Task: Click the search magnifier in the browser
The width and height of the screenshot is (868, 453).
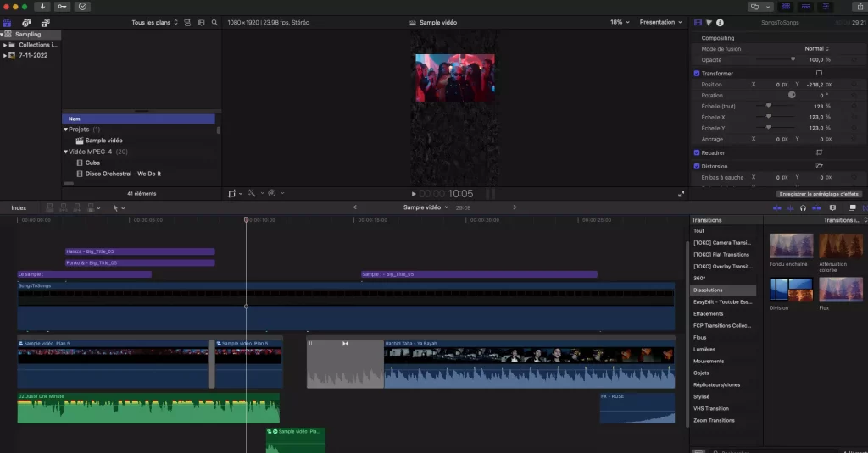Action: coord(214,22)
